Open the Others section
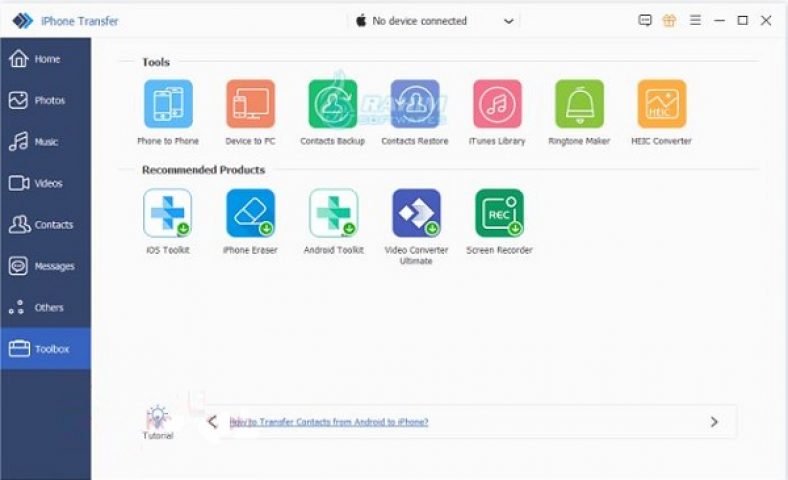 click(46, 307)
